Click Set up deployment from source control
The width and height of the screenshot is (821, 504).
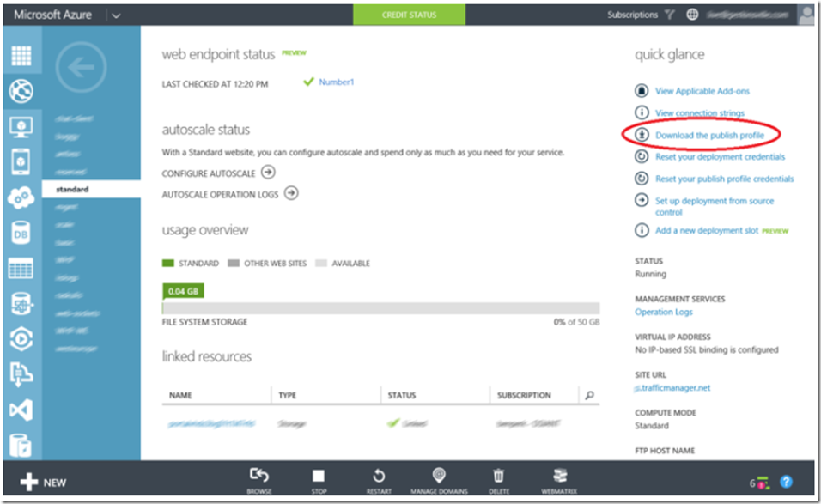[715, 206]
